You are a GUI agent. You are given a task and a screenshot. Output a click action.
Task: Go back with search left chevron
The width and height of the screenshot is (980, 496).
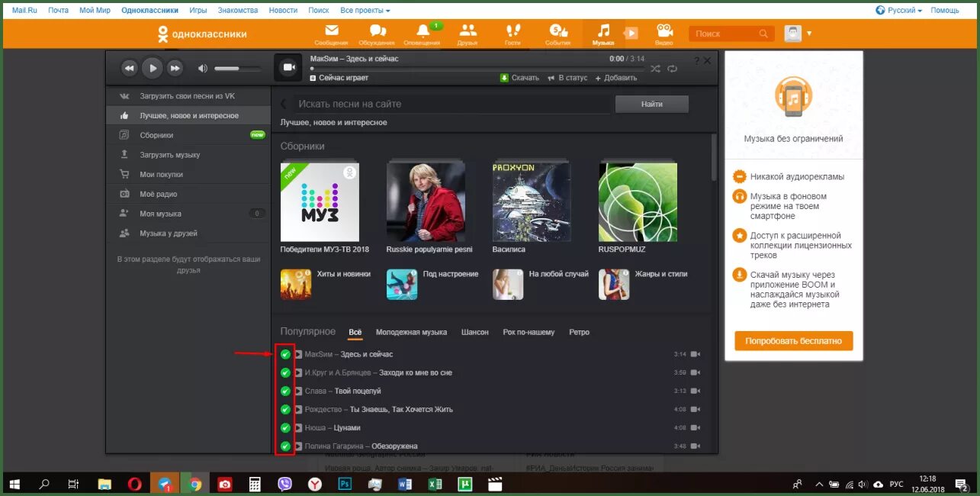284,104
